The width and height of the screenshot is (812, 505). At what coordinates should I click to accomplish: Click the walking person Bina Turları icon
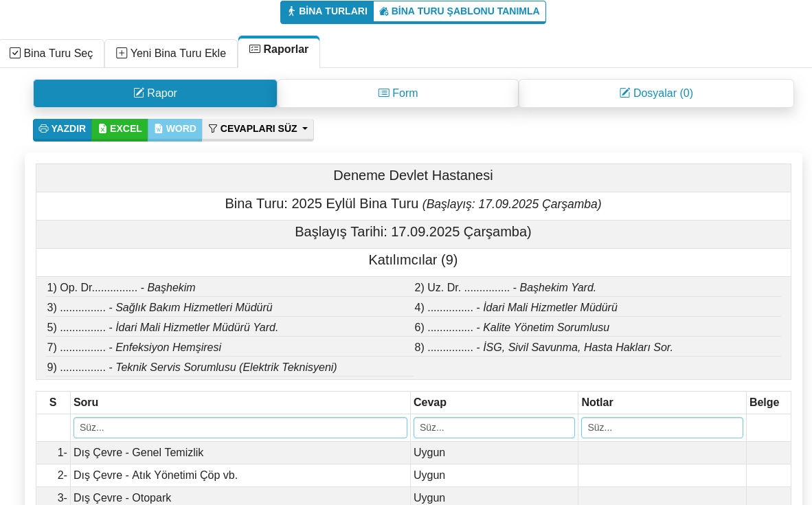point(291,12)
